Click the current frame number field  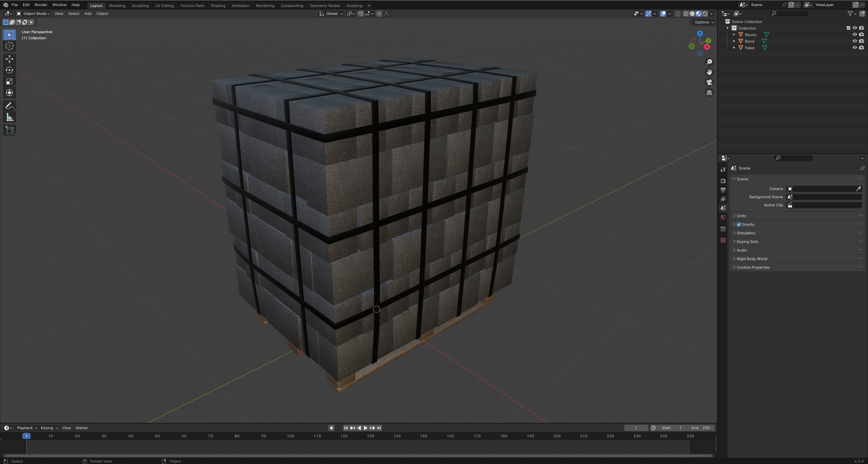pyautogui.click(x=636, y=428)
